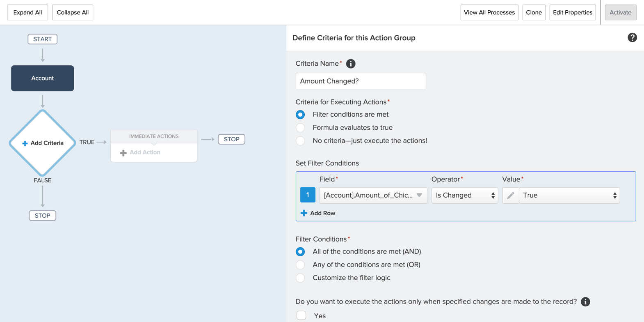Click the pencil edit icon next to Value
Screen dimensions: 644x322
(x=510, y=195)
